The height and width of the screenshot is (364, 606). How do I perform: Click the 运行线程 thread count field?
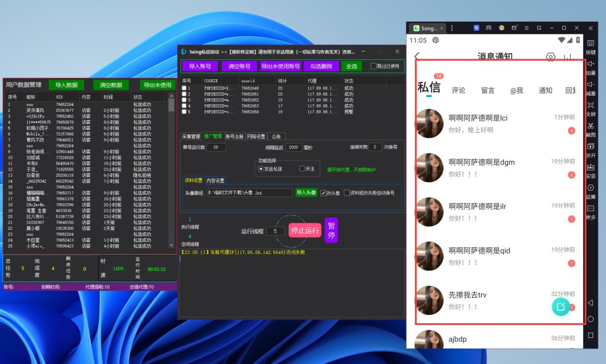(x=275, y=231)
